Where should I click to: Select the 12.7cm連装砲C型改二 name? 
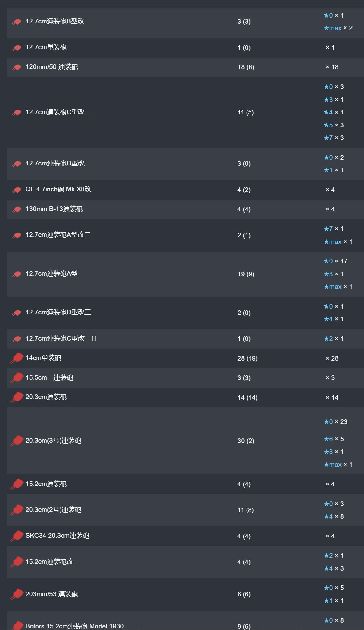pos(58,112)
